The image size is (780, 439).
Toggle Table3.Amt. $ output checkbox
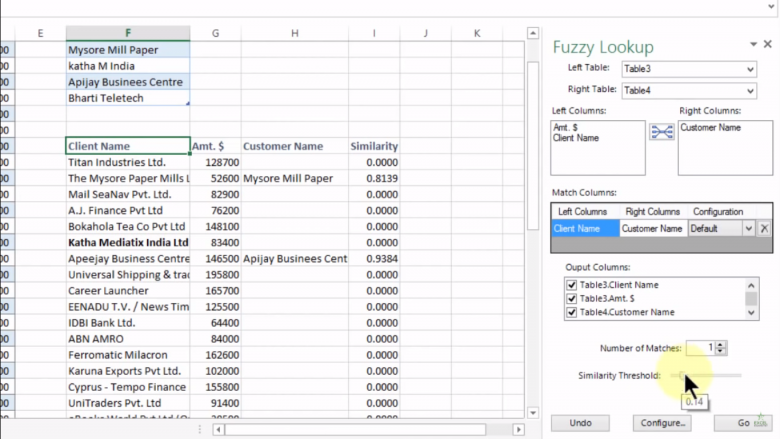pos(571,298)
